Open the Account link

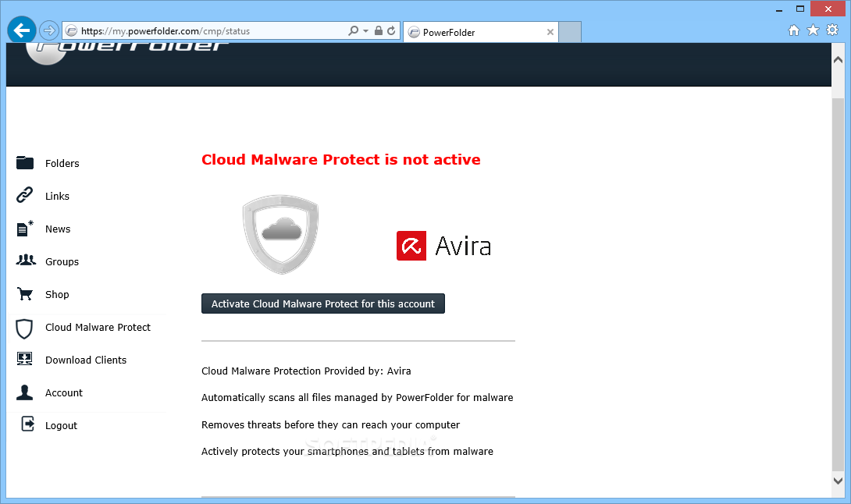coord(63,392)
